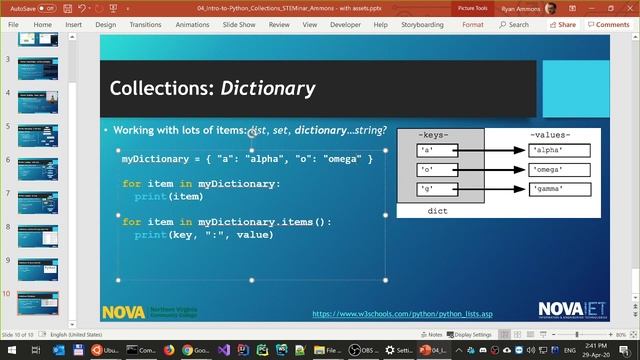Select slide 10 thumbnail

click(x=38, y=303)
